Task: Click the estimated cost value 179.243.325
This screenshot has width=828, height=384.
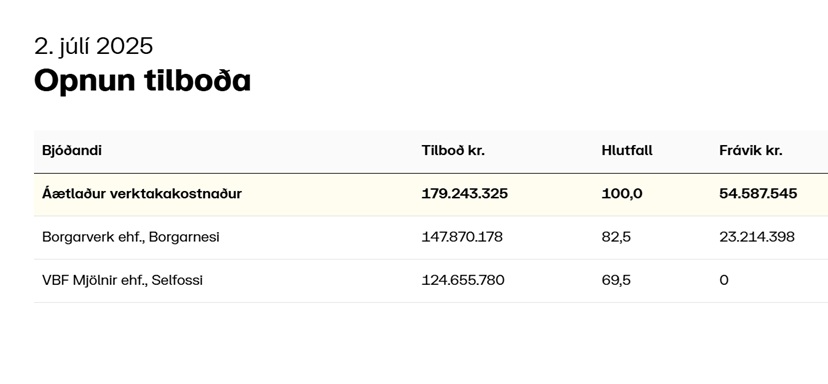Action: pyautogui.click(x=465, y=194)
